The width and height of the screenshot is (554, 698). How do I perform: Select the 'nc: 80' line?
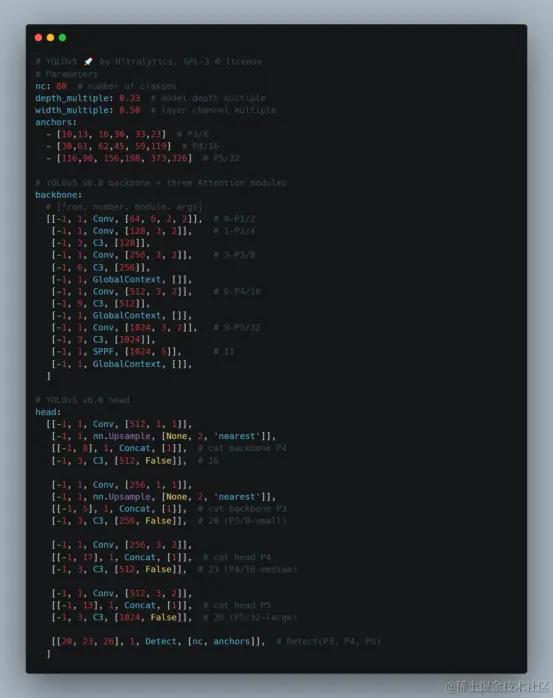click(106, 86)
